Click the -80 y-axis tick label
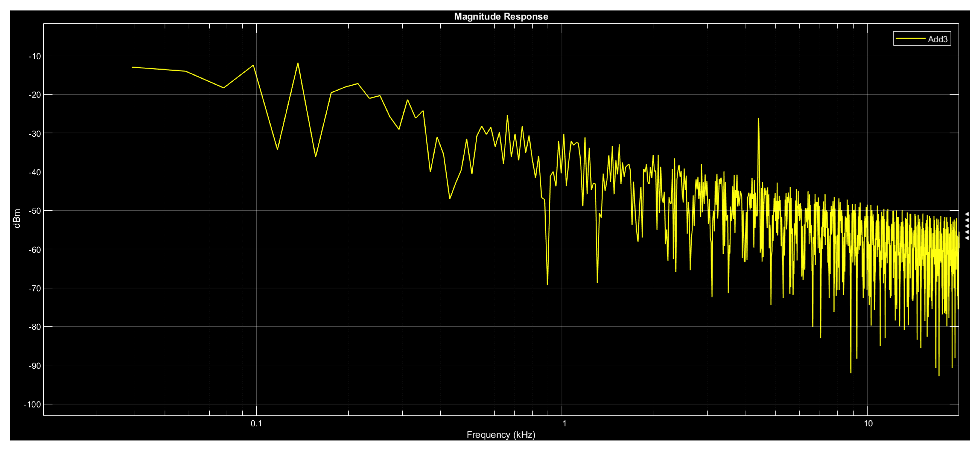980x450 pixels. pyautogui.click(x=35, y=327)
